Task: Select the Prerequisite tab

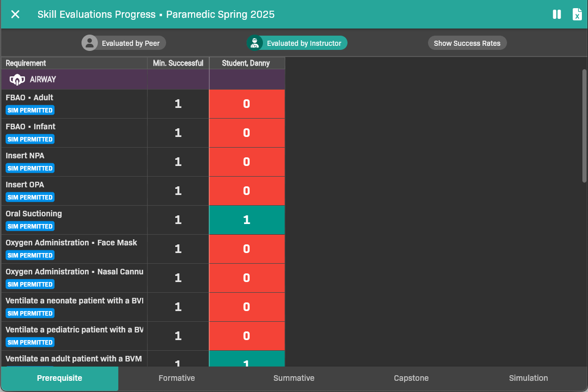Action: [60, 378]
